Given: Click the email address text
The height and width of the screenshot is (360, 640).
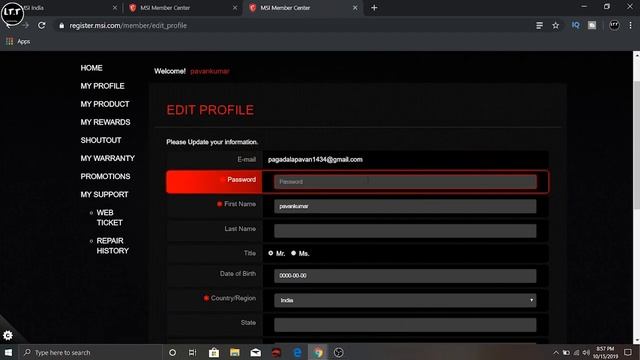Looking at the screenshot, I should (315, 160).
